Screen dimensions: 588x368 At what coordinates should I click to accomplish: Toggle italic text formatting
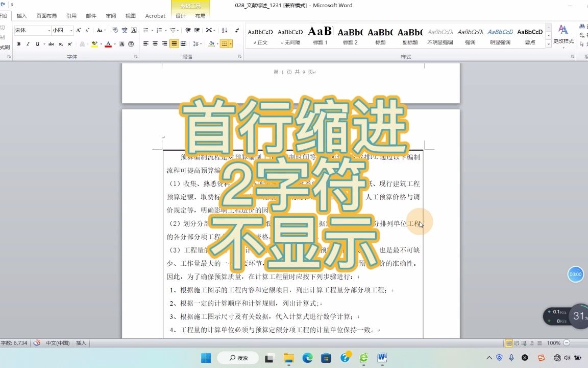pos(28,44)
